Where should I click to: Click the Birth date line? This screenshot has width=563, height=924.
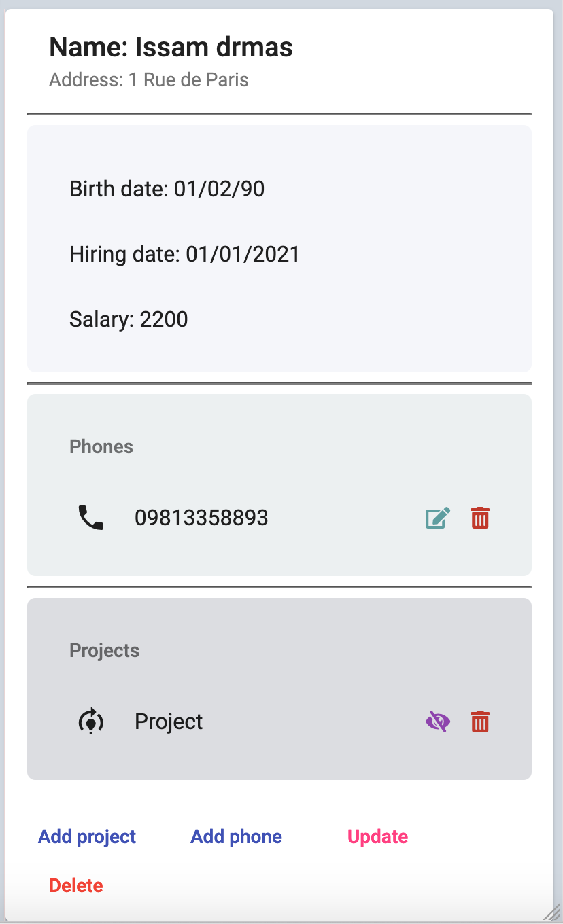point(167,188)
